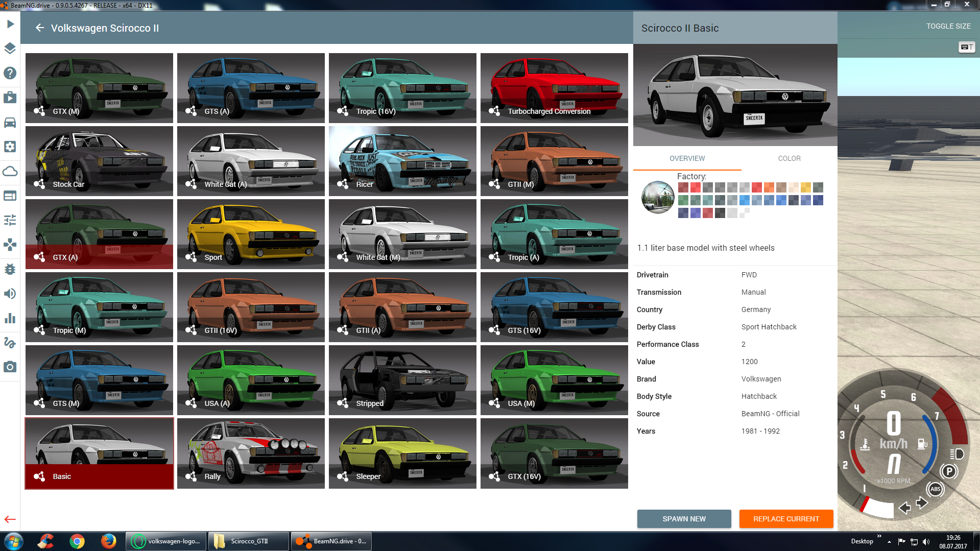Pick the yellow factory color swatch

coord(805,187)
